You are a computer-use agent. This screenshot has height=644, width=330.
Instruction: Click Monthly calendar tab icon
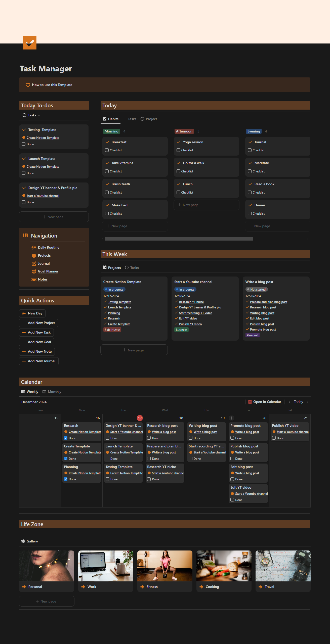pos(44,392)
